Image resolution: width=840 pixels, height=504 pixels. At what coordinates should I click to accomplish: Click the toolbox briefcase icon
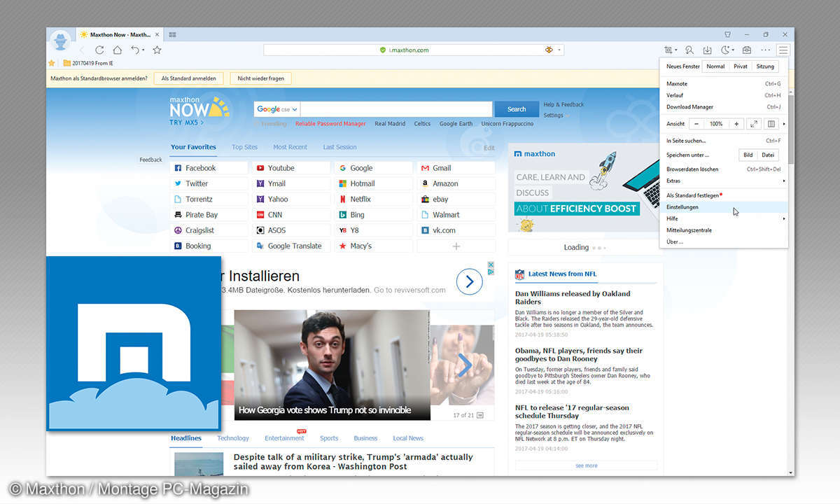[x=746, y=50]
